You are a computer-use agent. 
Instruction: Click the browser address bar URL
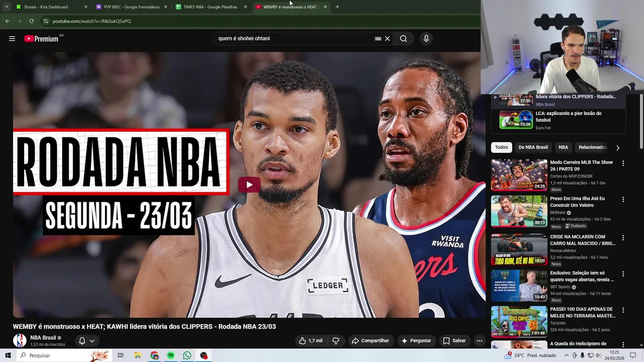point(92,21)
